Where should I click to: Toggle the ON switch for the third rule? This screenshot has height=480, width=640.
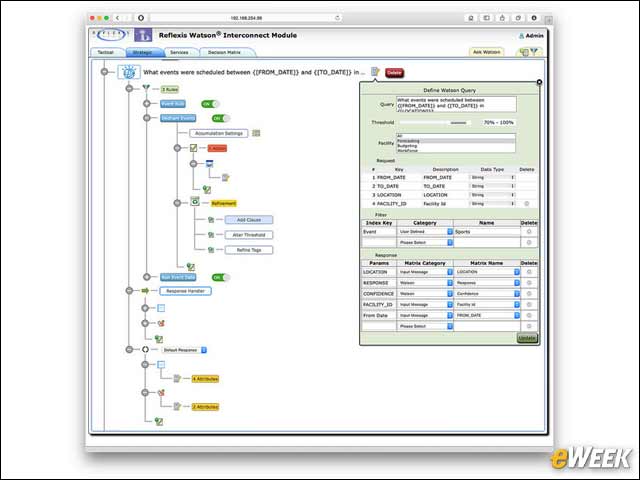(220, 278)
